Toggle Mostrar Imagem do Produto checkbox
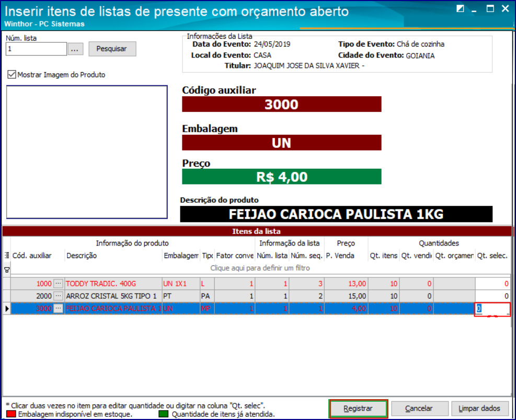Viewport: 516px width, 420px height. click(12, 75)
